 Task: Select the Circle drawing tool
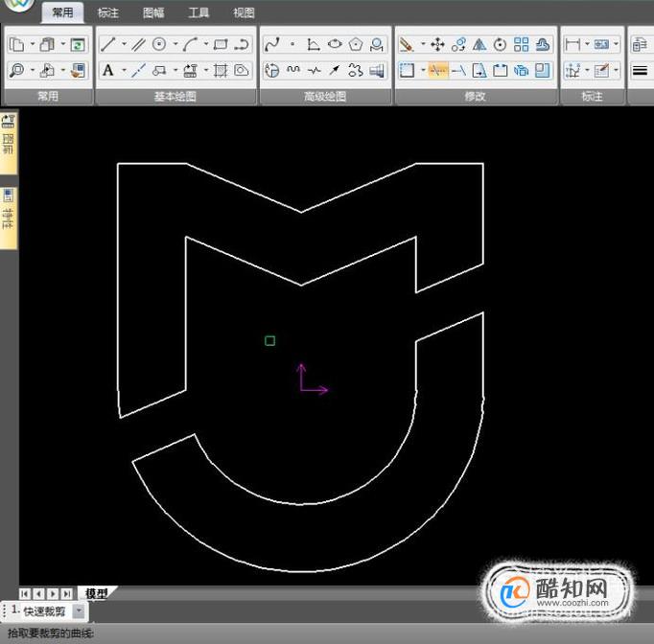click(159, 44)
